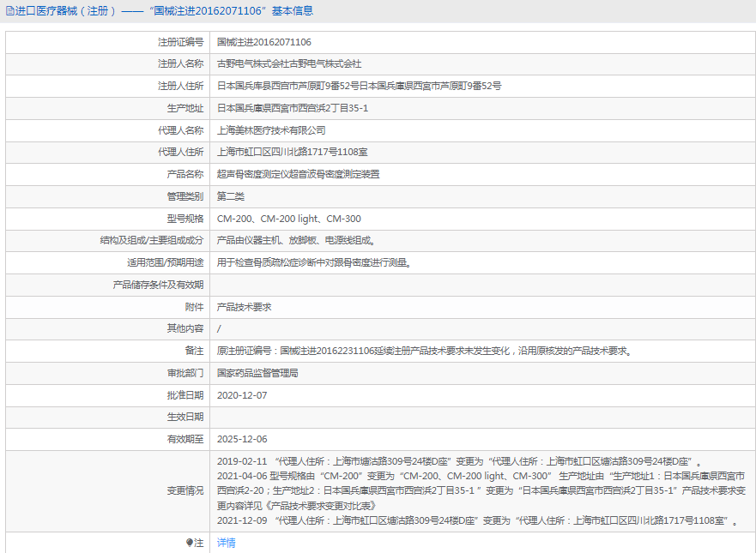Open the 详情 link
The height and width of the screenshot is (553, 756).
click(226, 543)
